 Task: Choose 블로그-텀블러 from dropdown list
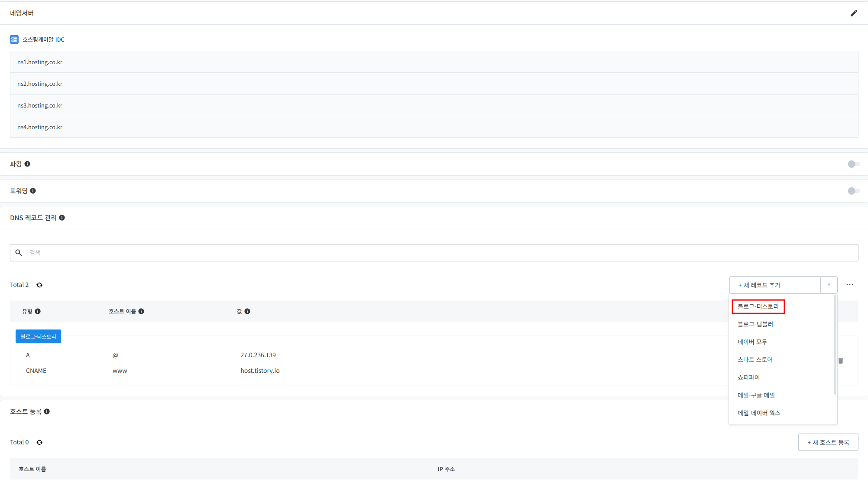point(755,324)
